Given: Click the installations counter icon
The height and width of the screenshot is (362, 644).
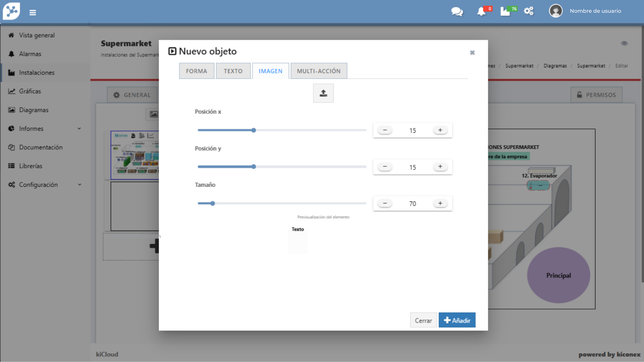Looking at the screenshot, I should point(505,11).
